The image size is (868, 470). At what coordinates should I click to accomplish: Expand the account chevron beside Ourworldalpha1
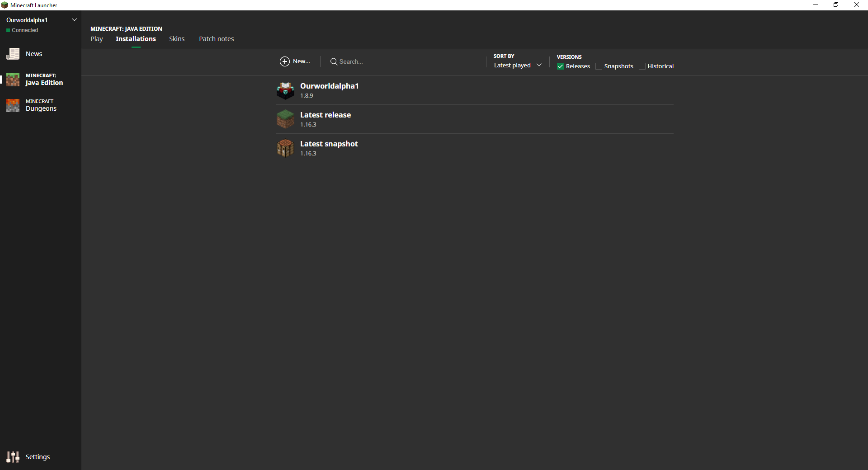coord(75,20)
